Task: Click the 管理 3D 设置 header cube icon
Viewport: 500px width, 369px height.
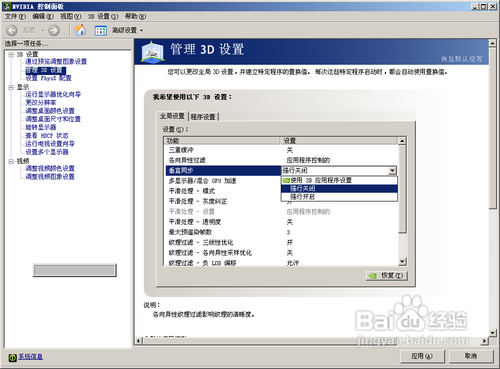Action: 152,52
